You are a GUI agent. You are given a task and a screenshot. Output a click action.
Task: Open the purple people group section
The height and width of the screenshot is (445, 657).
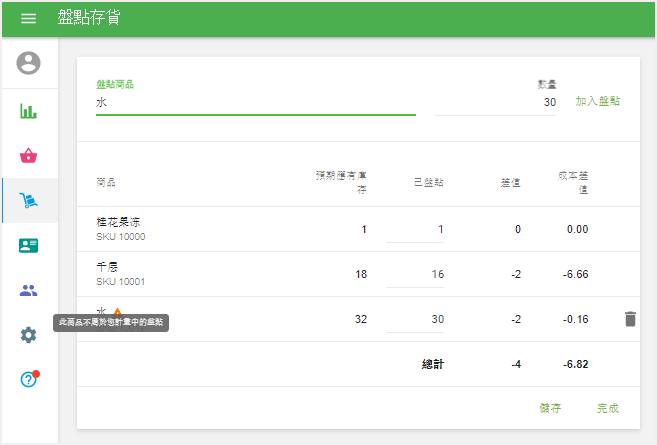pos(29,290)
